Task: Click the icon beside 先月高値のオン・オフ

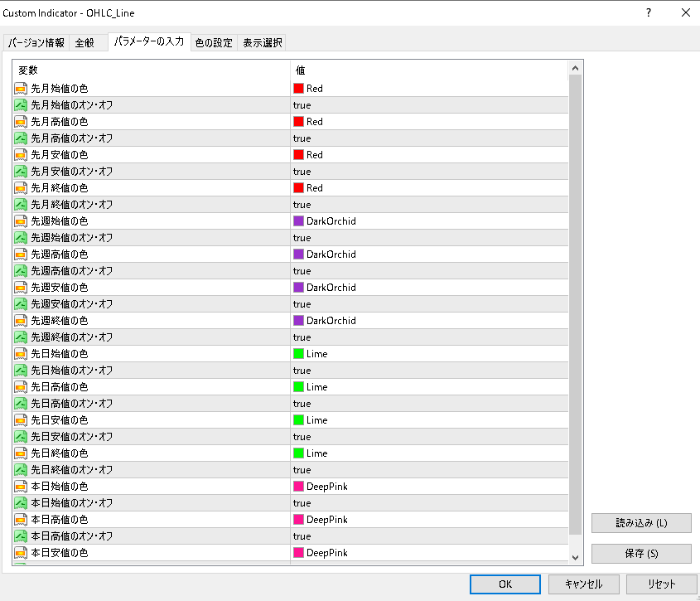Action: click(21, 138)
